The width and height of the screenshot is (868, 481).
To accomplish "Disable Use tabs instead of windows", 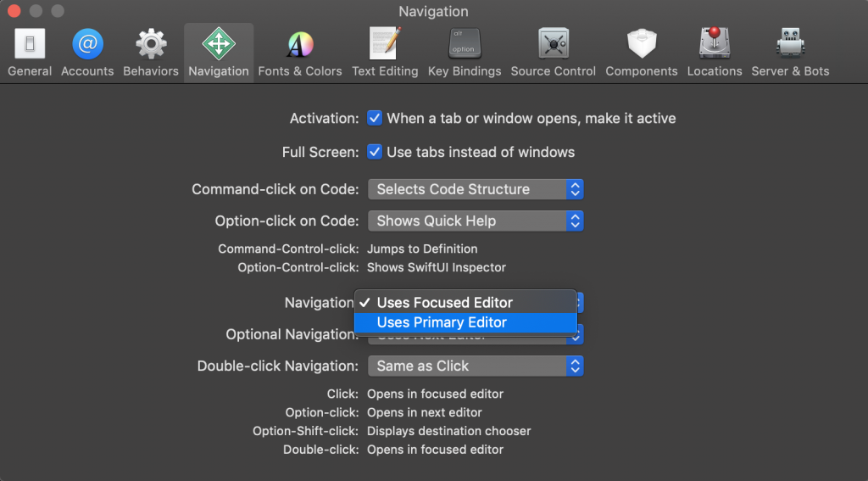I will tap(375, 153).
